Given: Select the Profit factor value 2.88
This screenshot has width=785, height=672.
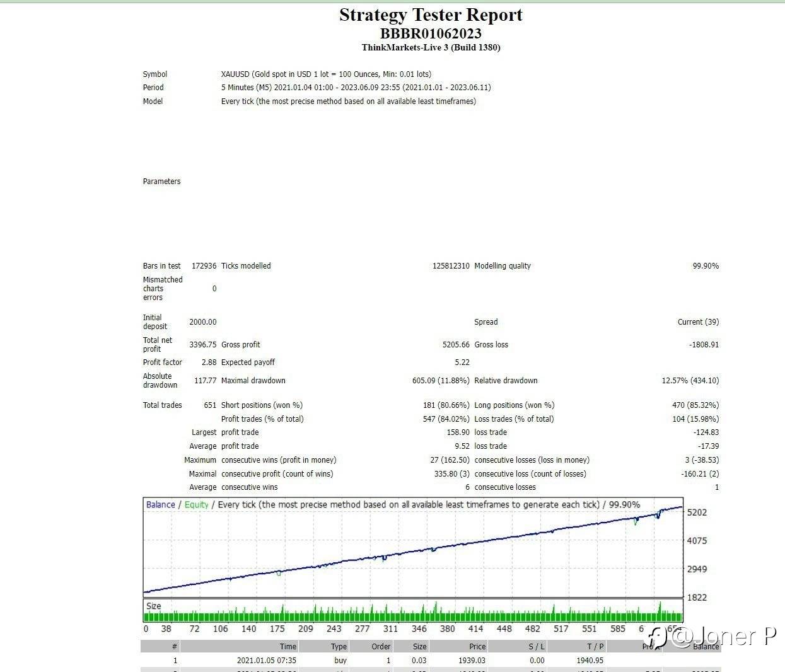Looking at the screenshot, I should (x=209, y=362).
